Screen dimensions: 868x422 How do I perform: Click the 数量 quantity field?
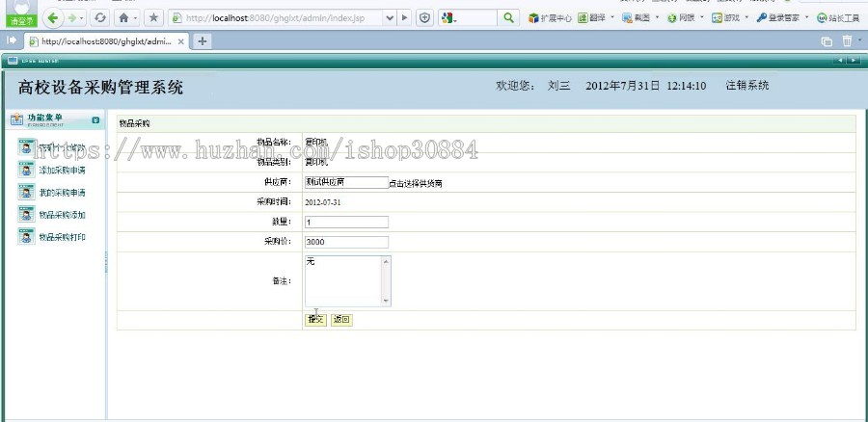point(346,222)
